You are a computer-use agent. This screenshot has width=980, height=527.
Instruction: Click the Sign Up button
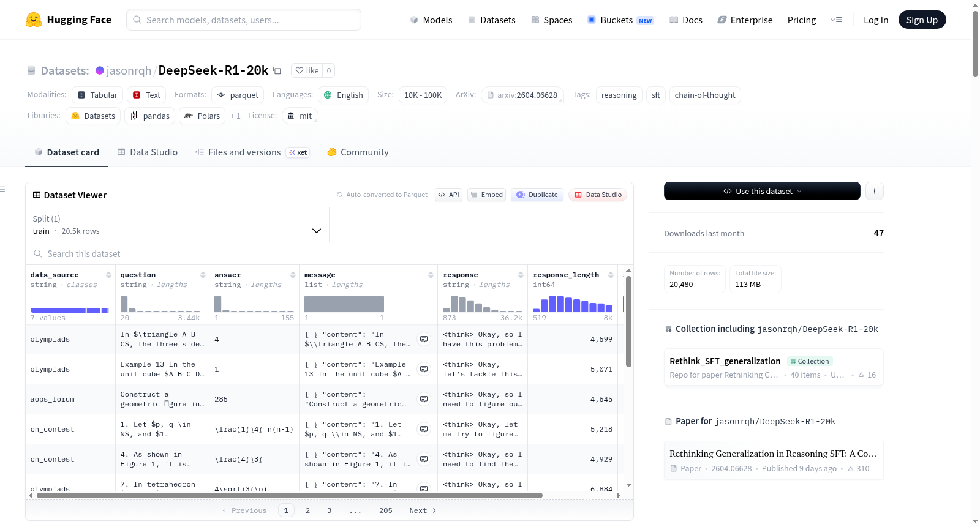(x=922, y=20)
